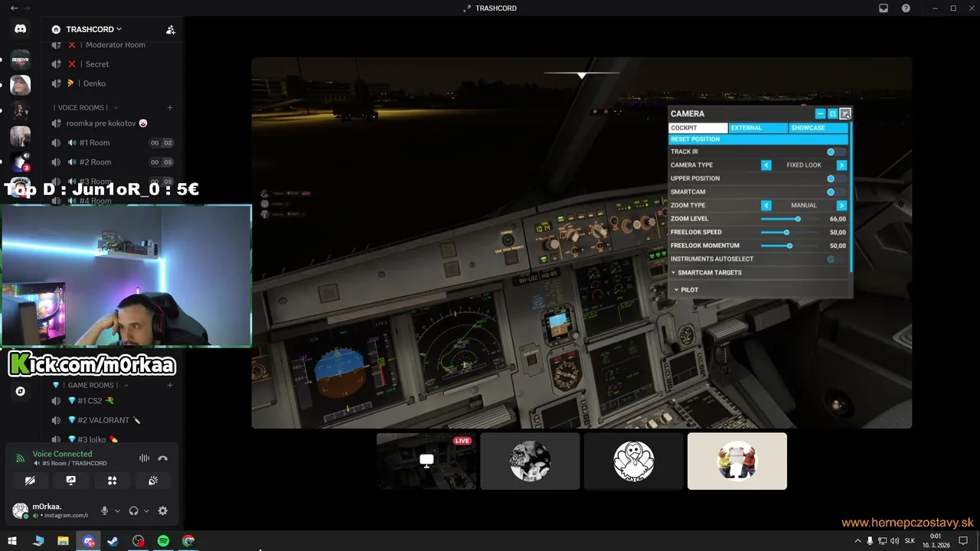Open the BERDYR server icon
980x551 pixels.
point(20,59)
